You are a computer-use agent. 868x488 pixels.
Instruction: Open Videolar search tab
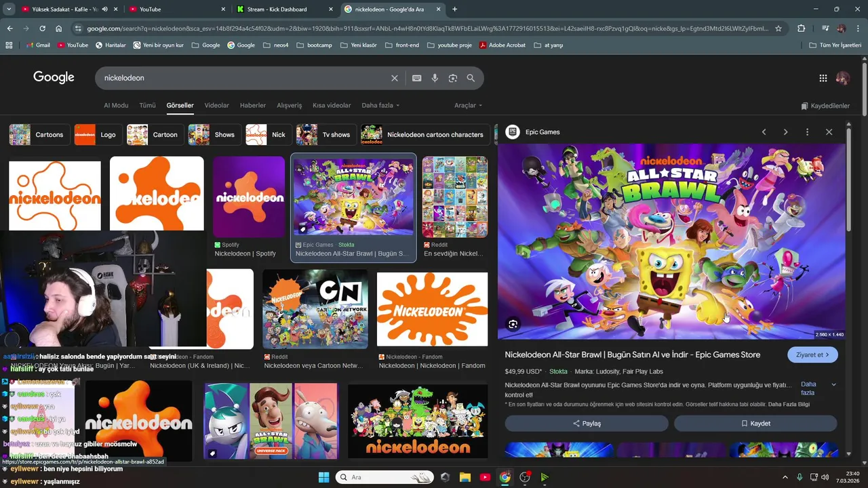[x=217, y=106]
